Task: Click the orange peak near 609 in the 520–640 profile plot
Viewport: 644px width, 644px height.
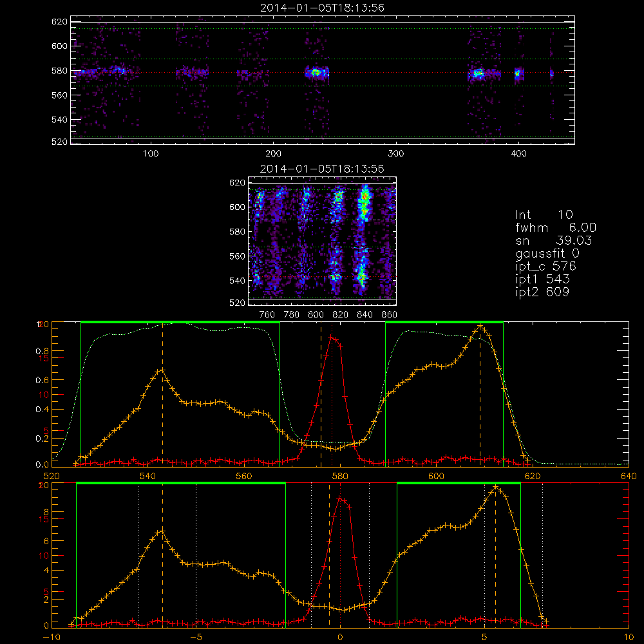Action: tap(480, 326)
